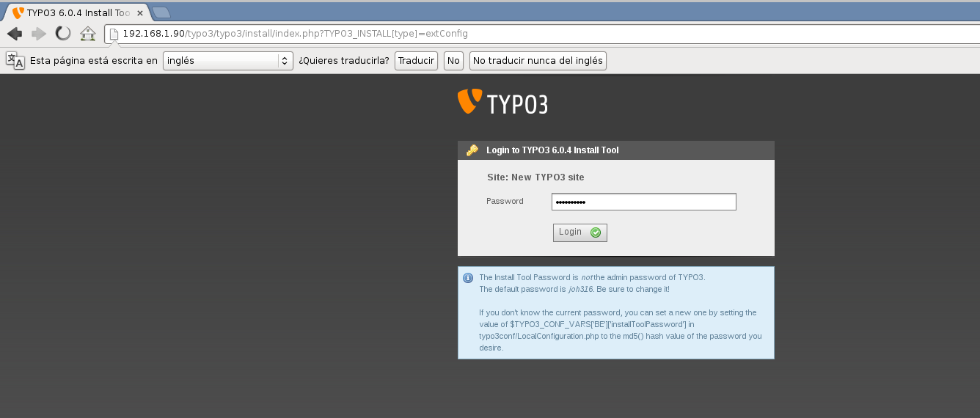Choose No traducir nunca del inglés

538,61
